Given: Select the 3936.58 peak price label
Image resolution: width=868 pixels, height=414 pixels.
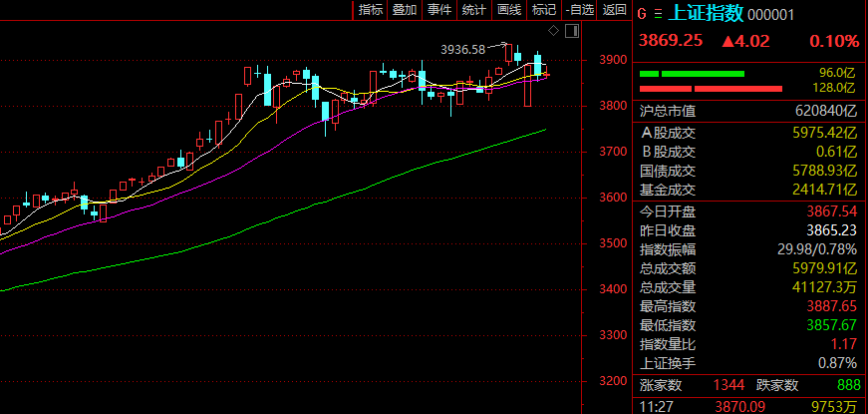Looking at the screenshot, I should (462, 48).
